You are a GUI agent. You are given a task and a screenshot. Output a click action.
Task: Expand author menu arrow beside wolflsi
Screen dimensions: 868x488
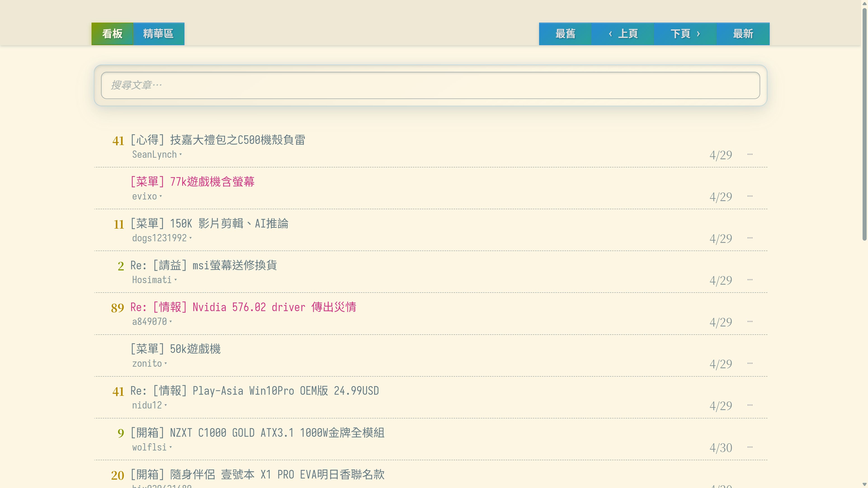[170, 447]
